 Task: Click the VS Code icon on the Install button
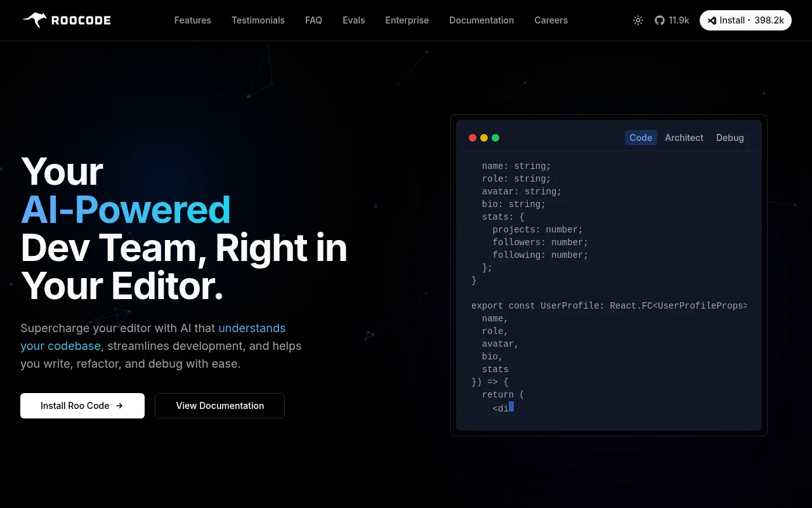713,20
